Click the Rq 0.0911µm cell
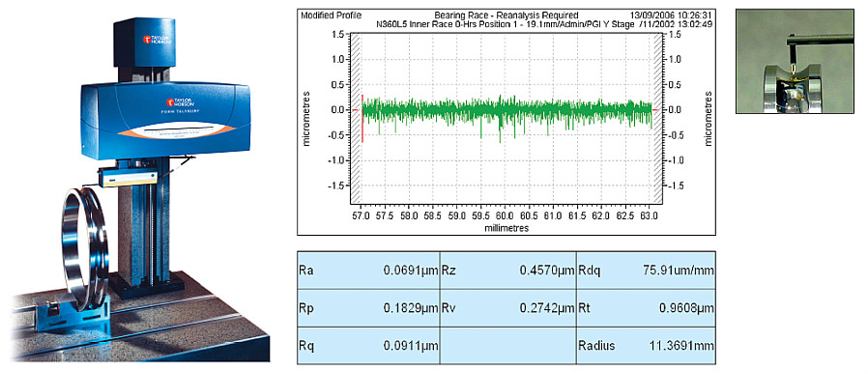 coord(368,346)
